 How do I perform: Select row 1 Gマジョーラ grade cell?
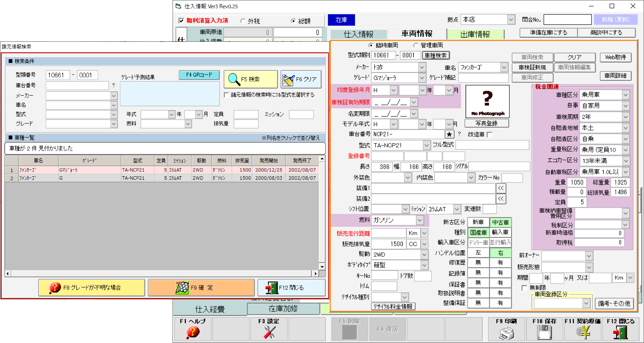89,170
